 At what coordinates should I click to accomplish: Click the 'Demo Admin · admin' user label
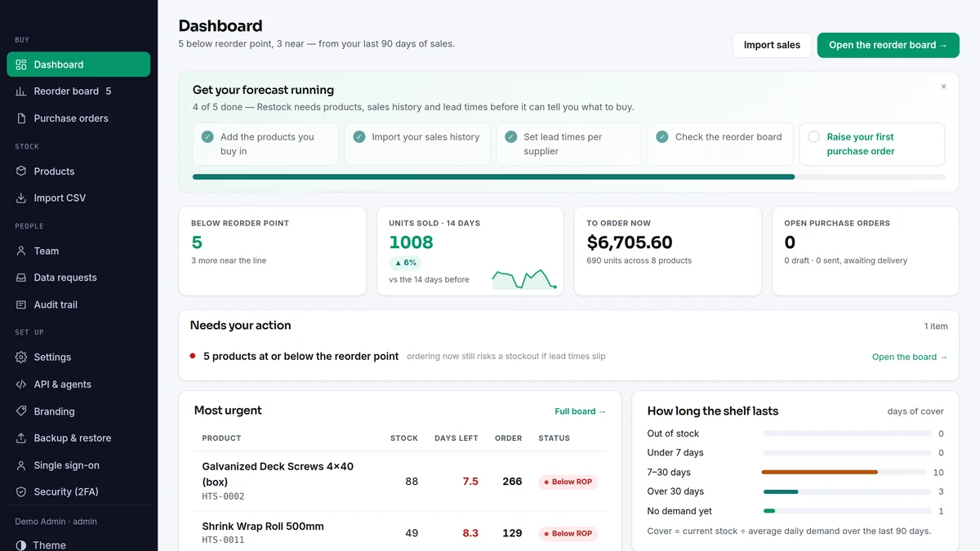pos(56,522)
